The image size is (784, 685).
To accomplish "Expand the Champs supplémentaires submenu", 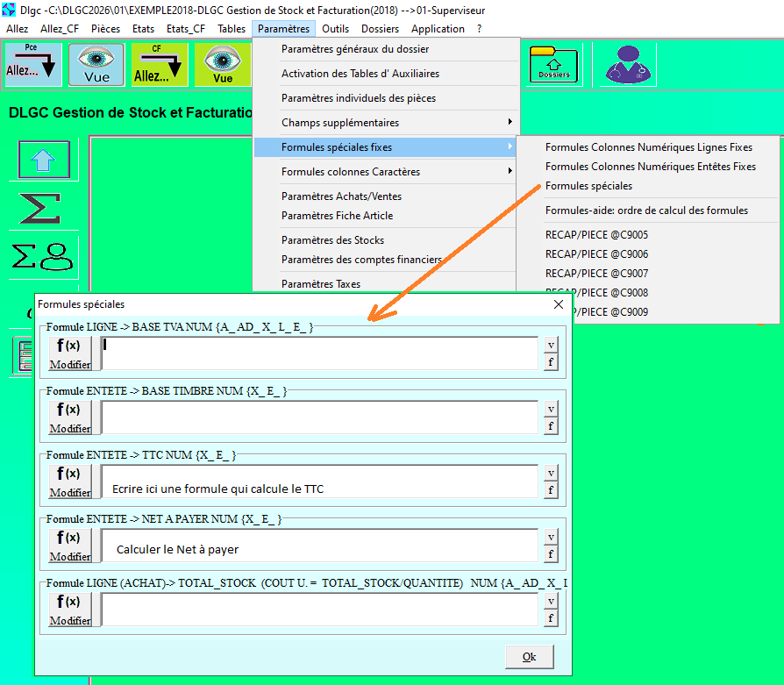I will (385, 123).
